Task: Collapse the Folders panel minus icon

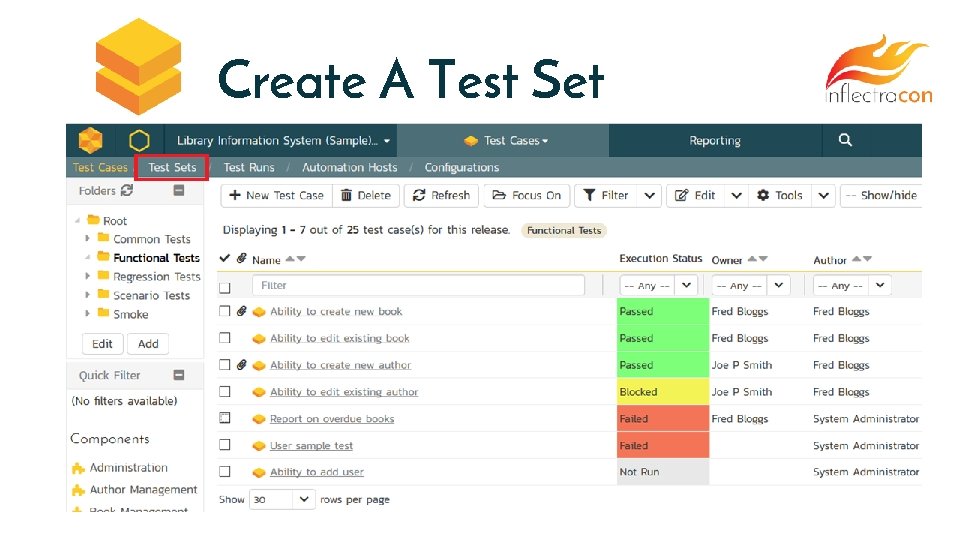Action: point(178,190)
